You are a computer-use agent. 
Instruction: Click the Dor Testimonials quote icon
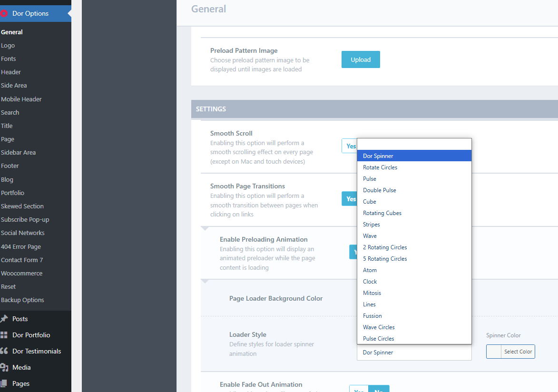[x=4, y=351]
